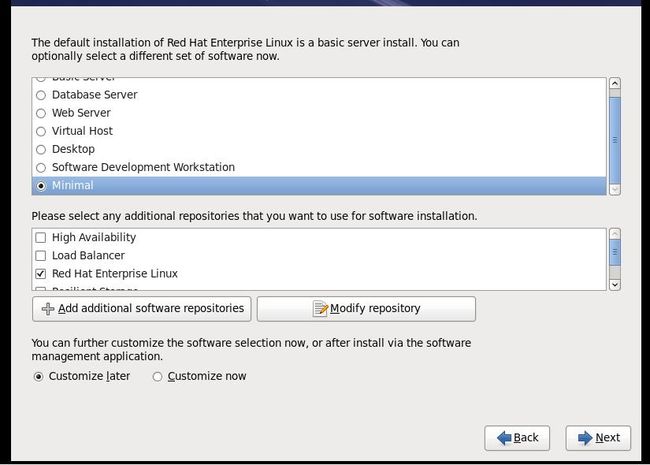Select the Web Server radio button

click(41, 114)
